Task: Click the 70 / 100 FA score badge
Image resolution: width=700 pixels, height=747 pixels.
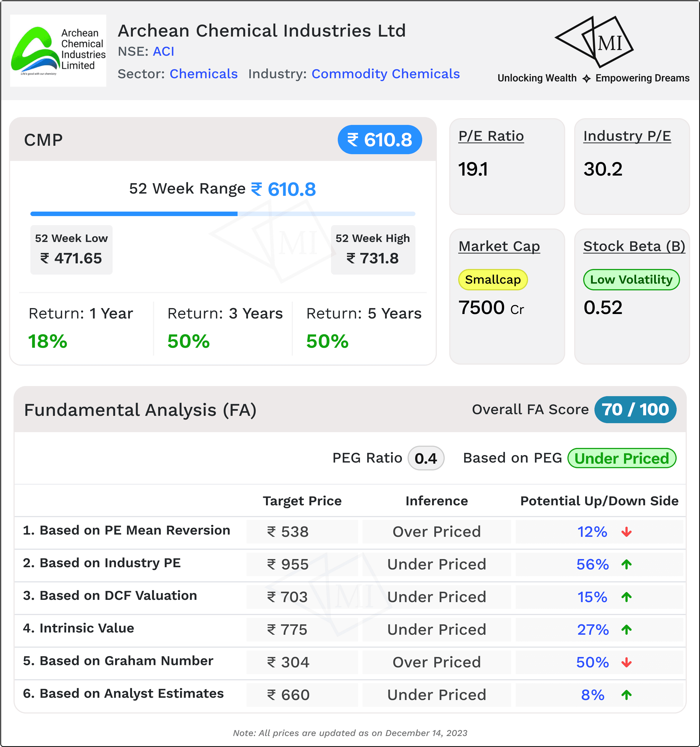Action: [635, 410]
